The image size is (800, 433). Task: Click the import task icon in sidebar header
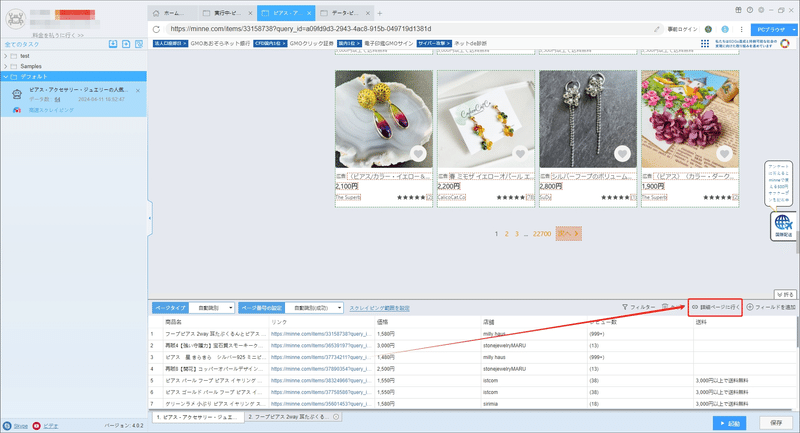(x=113, y=44)
